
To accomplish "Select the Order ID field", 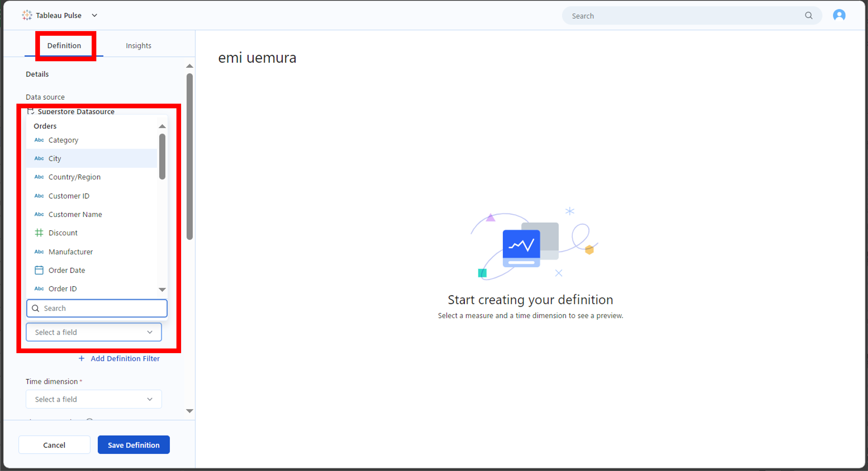I will (x=92, y=289).
